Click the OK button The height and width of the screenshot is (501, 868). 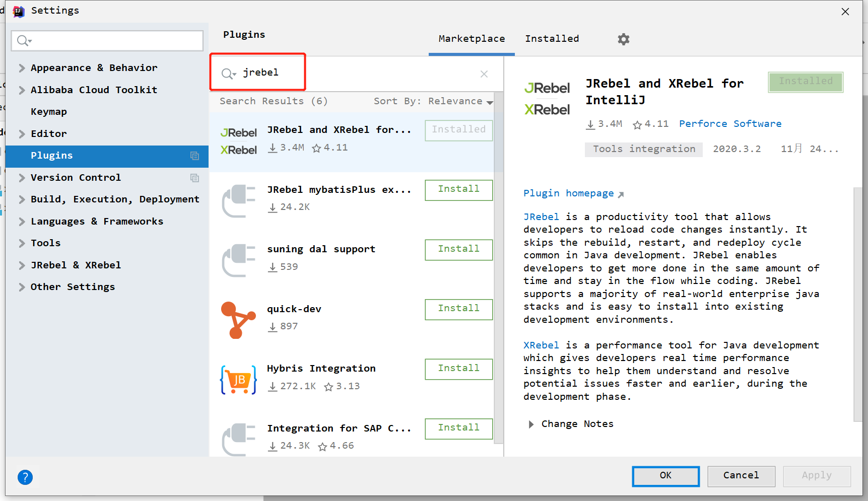click(x=666, y=476)
